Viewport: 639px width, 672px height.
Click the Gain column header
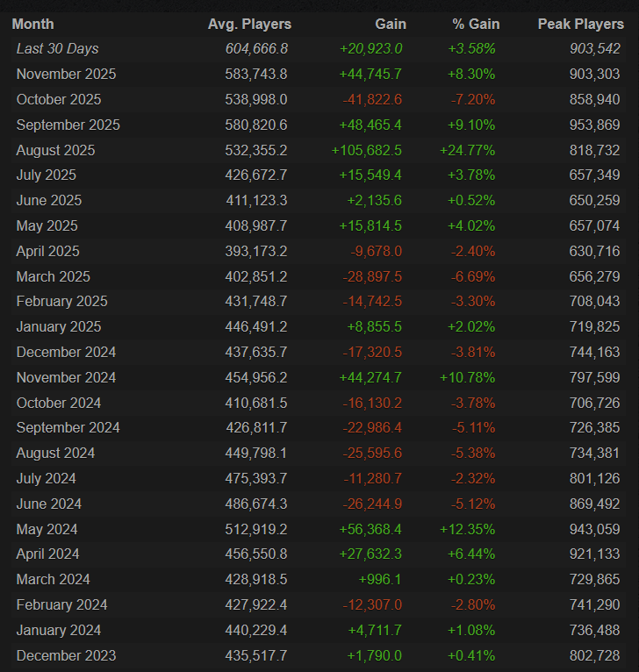pos(391,24)
